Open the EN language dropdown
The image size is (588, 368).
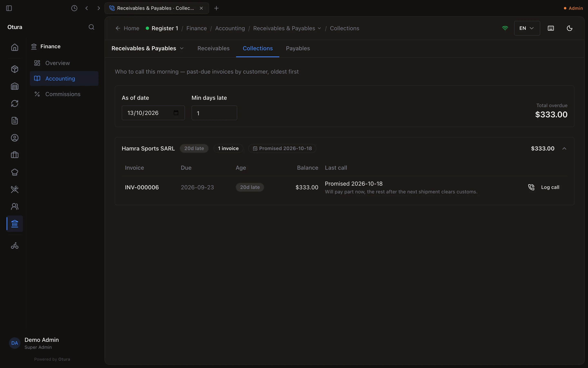tap(527, 28)
